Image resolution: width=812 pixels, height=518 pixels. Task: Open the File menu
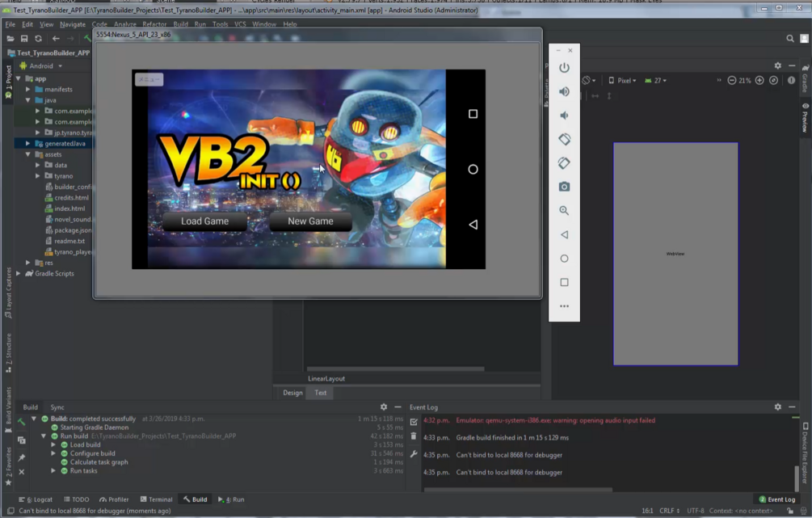10,24
